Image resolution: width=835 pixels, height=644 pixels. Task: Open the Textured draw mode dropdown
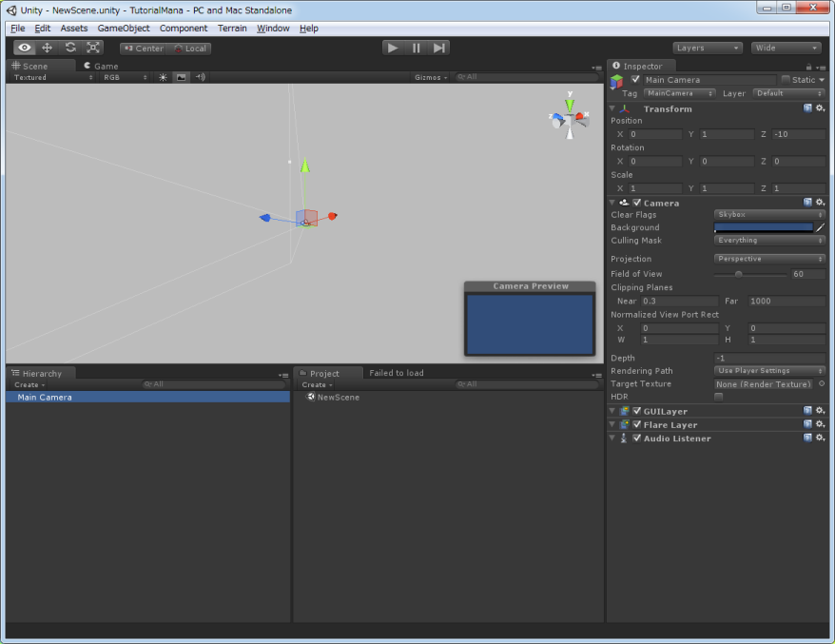tap(52, 77)
